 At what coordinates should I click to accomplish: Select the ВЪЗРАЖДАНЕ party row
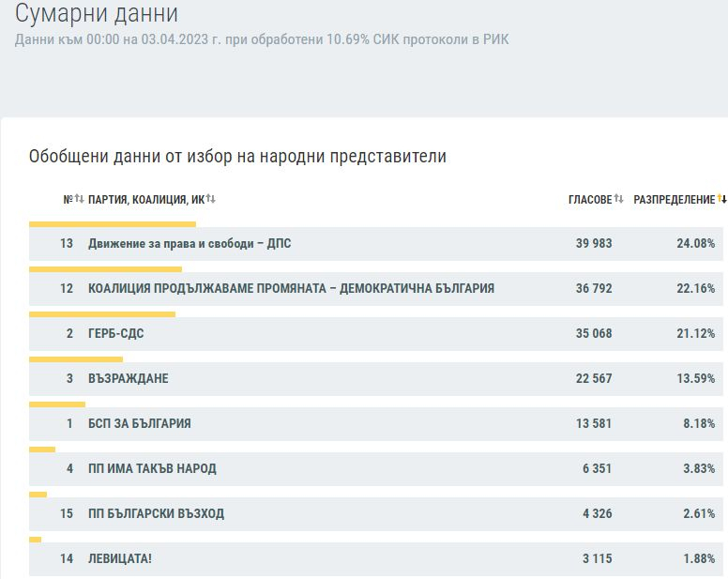[x=375, y=379]
